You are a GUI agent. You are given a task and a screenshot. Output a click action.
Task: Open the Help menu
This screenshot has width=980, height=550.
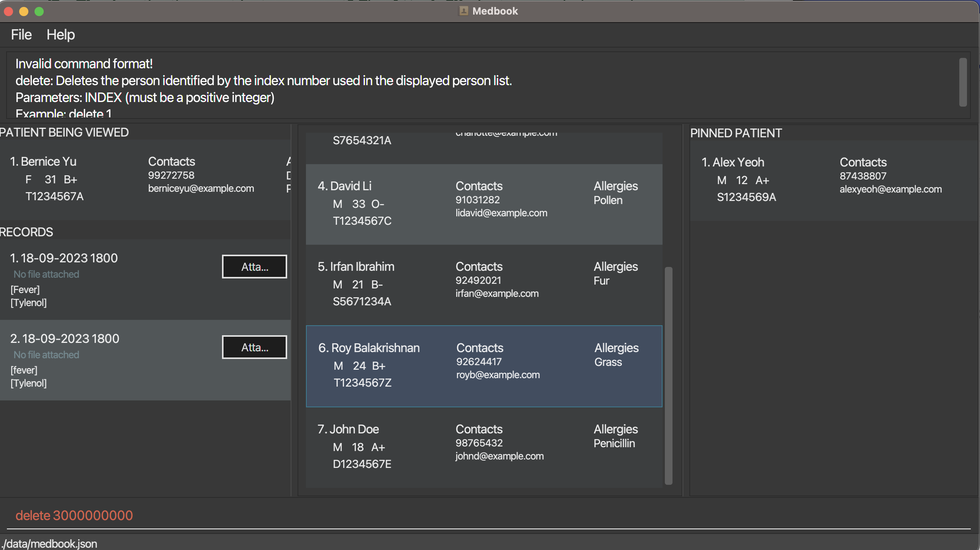click(x=61, y=35)
